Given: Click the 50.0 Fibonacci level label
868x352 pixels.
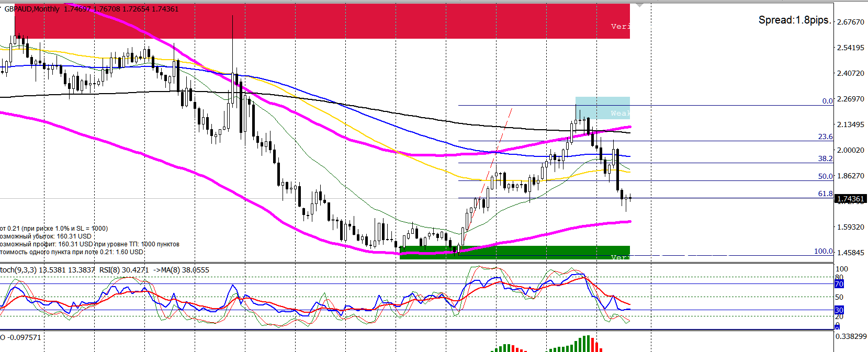Looking at the screenshot, I should coord(825,176).
